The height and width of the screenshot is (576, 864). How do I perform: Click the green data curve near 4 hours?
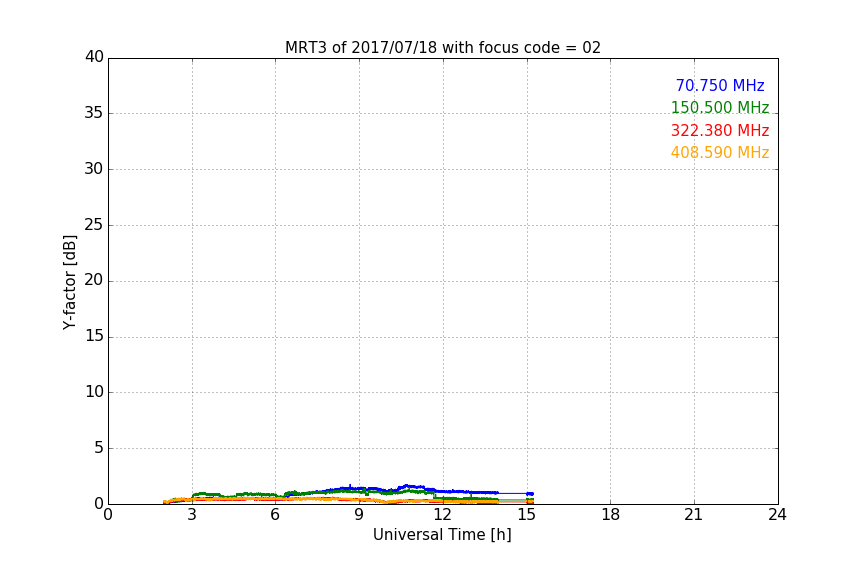220,495
